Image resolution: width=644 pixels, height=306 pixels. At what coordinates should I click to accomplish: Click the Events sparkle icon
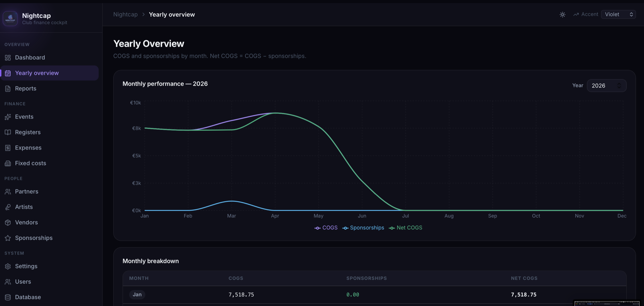[8, 117]
